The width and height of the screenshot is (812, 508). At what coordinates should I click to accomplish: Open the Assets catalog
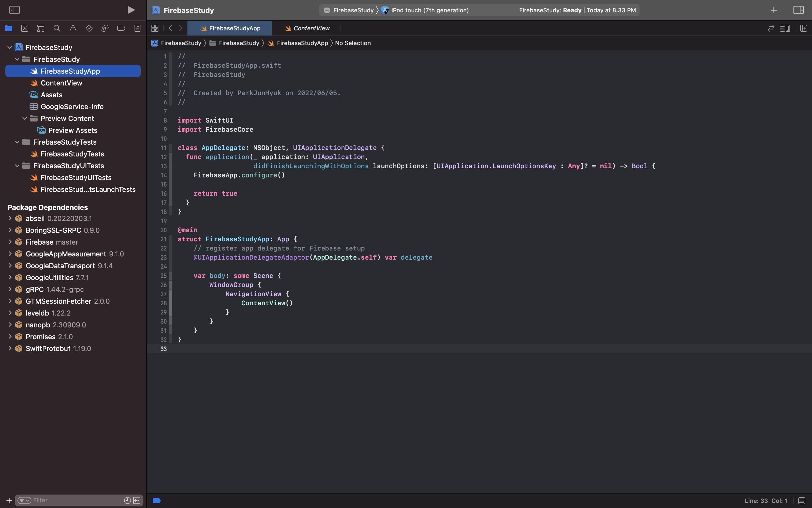(73, 95)
